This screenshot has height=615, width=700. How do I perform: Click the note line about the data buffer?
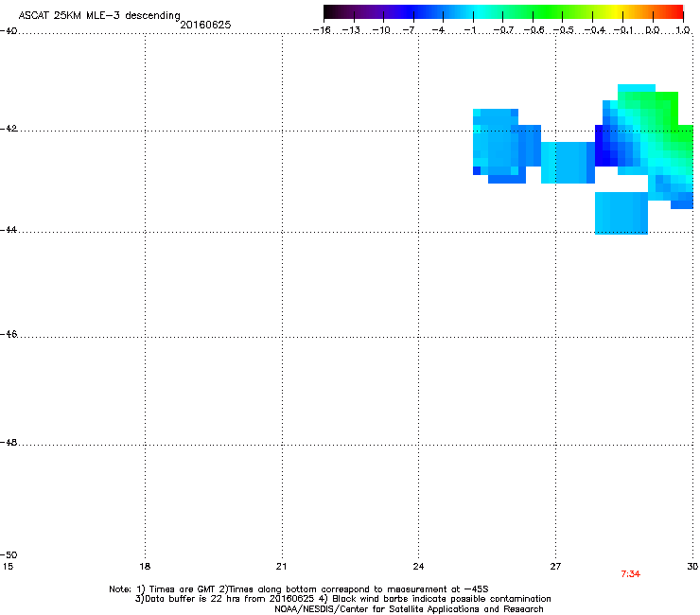(342, 599)
